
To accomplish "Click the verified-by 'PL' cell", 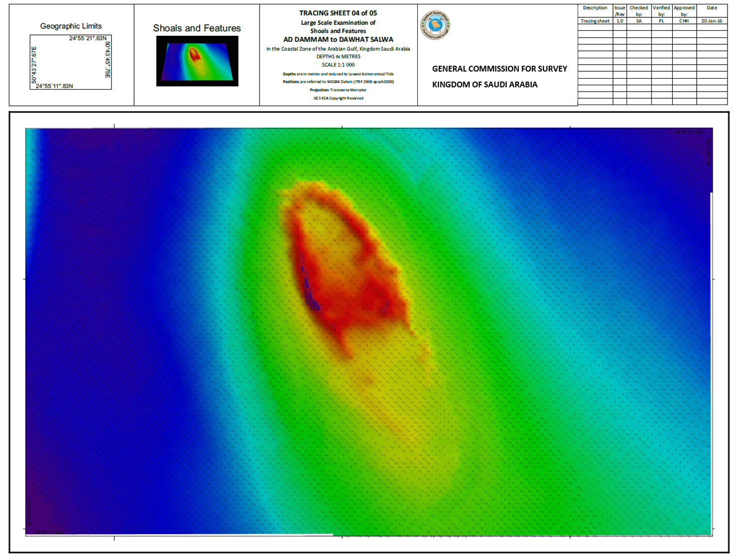I will pyautogui.click(x=661, y=21).
